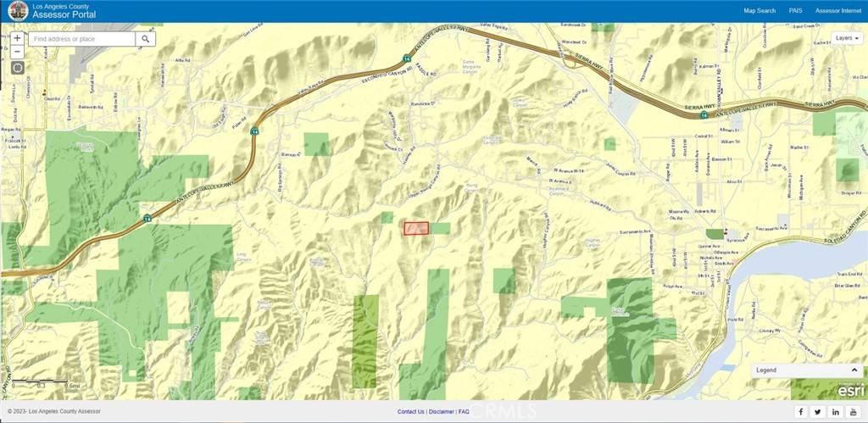Screen dimensions: 868x423
Task: Open Map Search in header
Action: tap(759, 10)
